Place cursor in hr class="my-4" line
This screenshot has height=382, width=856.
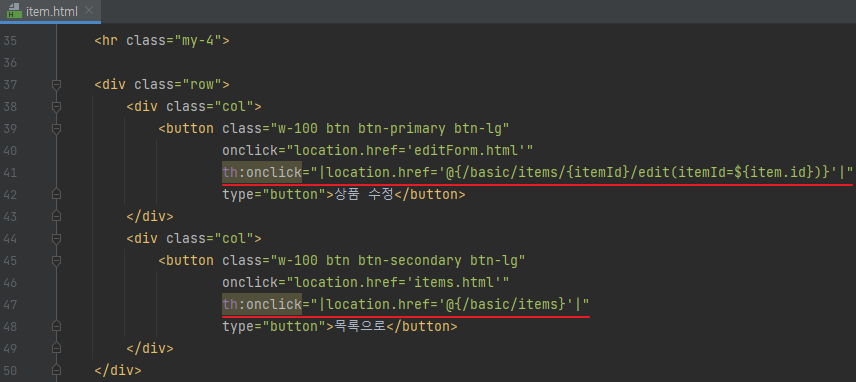pyautogui.click(x=162, y=41)
